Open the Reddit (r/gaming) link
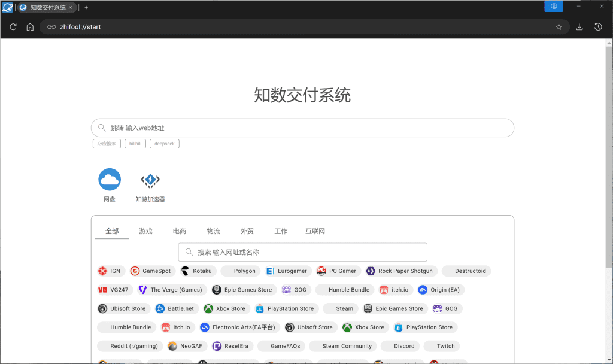613x364 pixels. pyautogui.click(x=130, y=346)
